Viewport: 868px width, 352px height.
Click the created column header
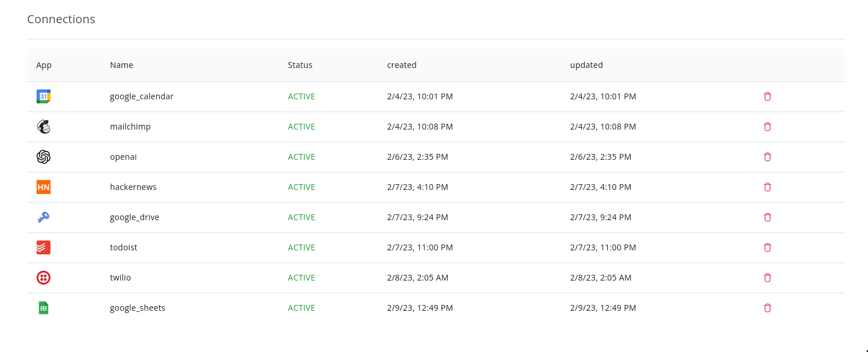[x=402, y=65]
